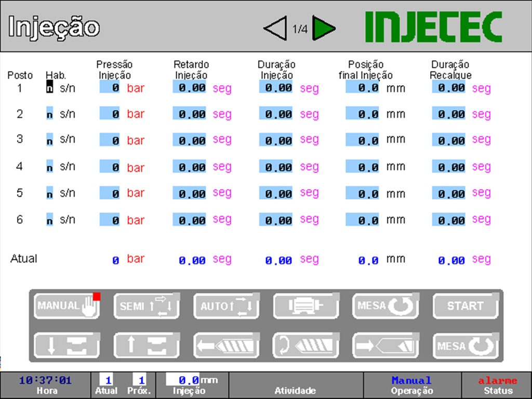532x399 pixels.
Task: Click the screw rotation button
Action: [305, 345]
